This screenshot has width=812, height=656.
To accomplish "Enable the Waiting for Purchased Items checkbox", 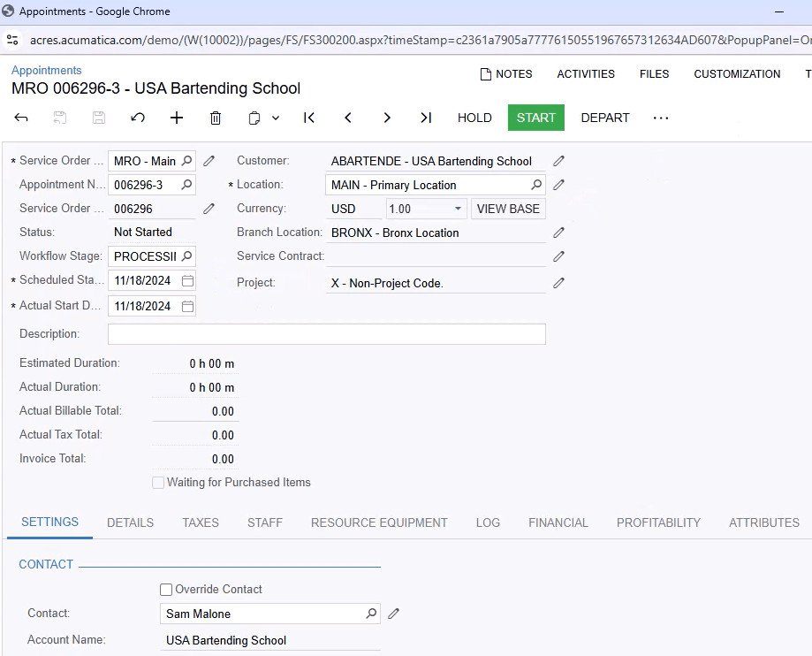I will [x=158, y=483].
